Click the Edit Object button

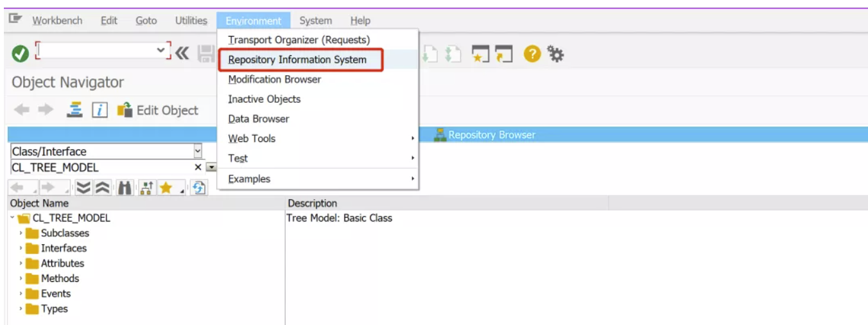click(x=157, y=110)
